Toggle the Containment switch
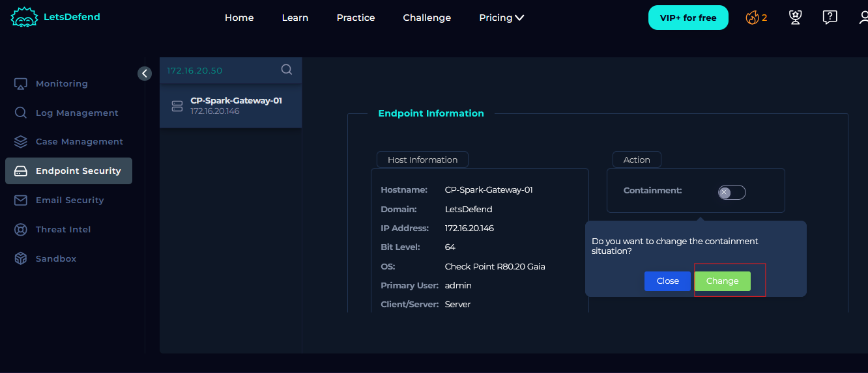 [732, 192]
